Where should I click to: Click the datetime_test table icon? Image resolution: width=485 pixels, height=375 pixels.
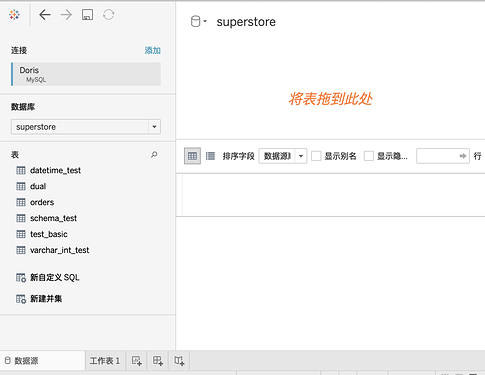tap(21, 170)
